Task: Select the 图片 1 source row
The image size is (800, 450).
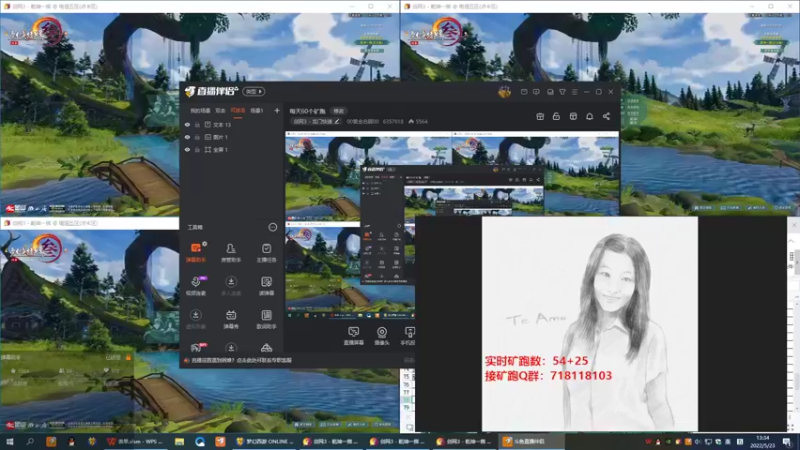Action: pos(232,137)
